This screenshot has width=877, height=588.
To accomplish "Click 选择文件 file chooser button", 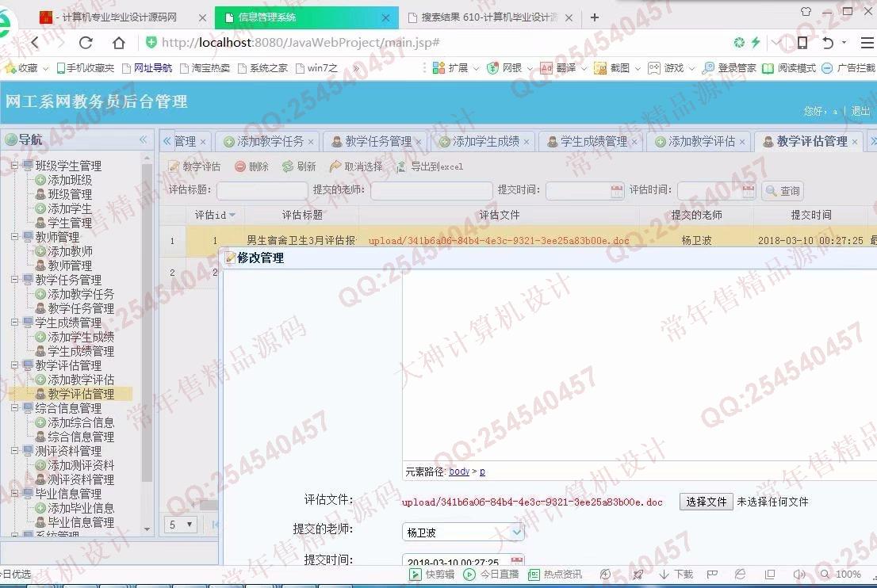I will tap(706, 502).
